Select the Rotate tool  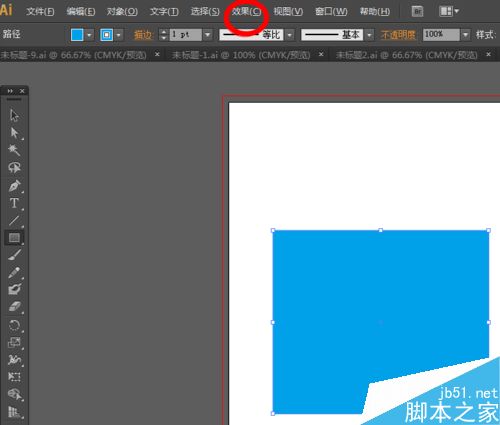pos(14,325)
